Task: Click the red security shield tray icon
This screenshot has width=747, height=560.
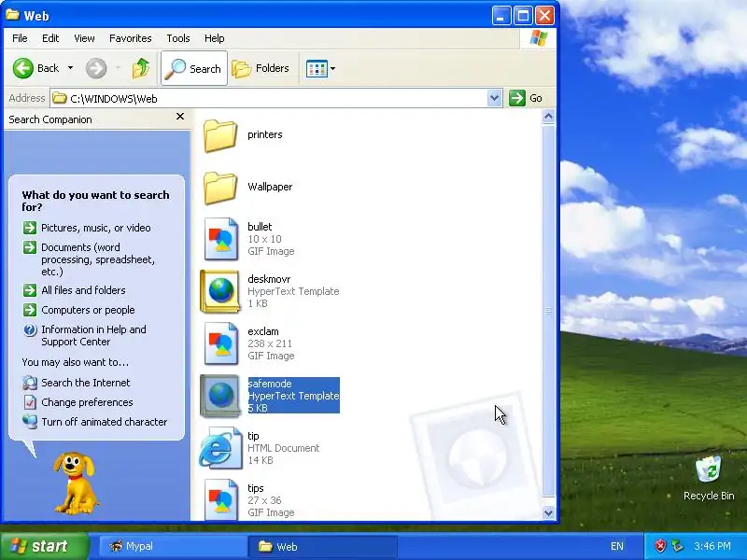Action: pyautogui.click(x=660, y=546)
